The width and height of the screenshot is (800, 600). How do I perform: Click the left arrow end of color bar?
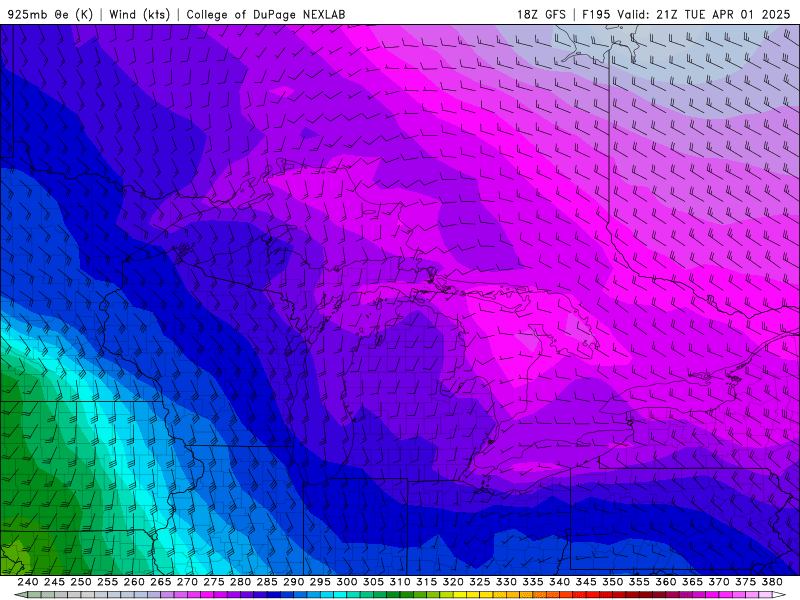coord(20,595)
